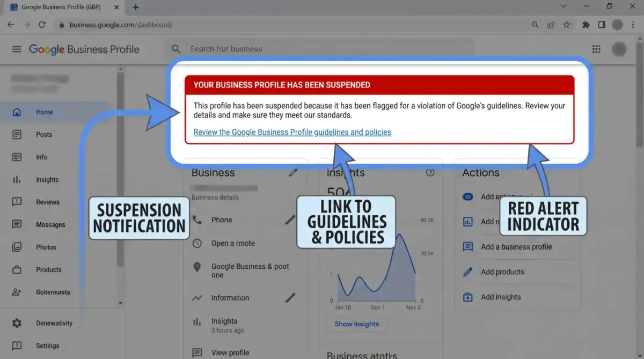Open the account avatar in Business Profile header
The height and width of the screenshot is (359, 644).
coord(619,49)
